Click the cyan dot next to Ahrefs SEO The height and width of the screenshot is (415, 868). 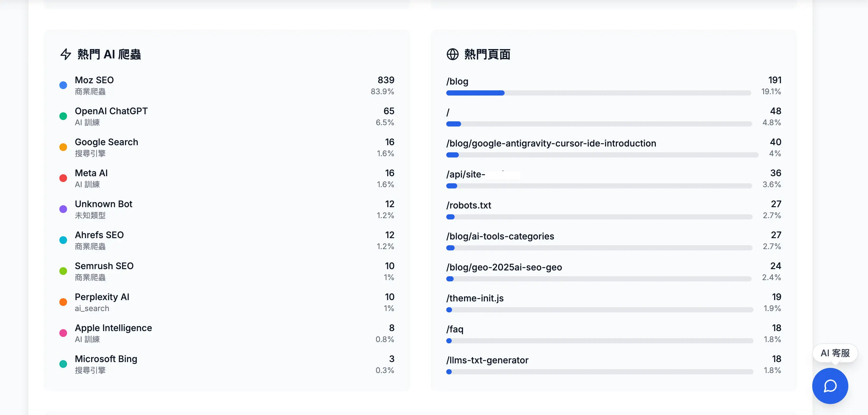(63, 240)
